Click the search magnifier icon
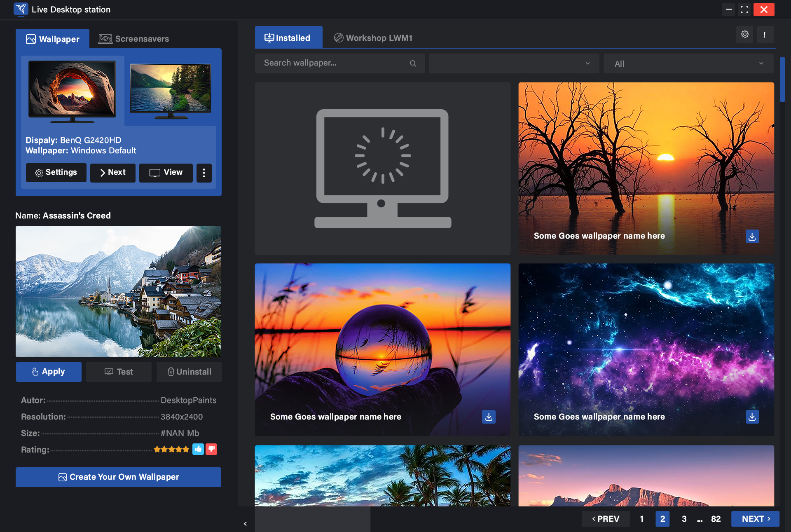This screenshot has width=791, height=532. pos(413,63)
